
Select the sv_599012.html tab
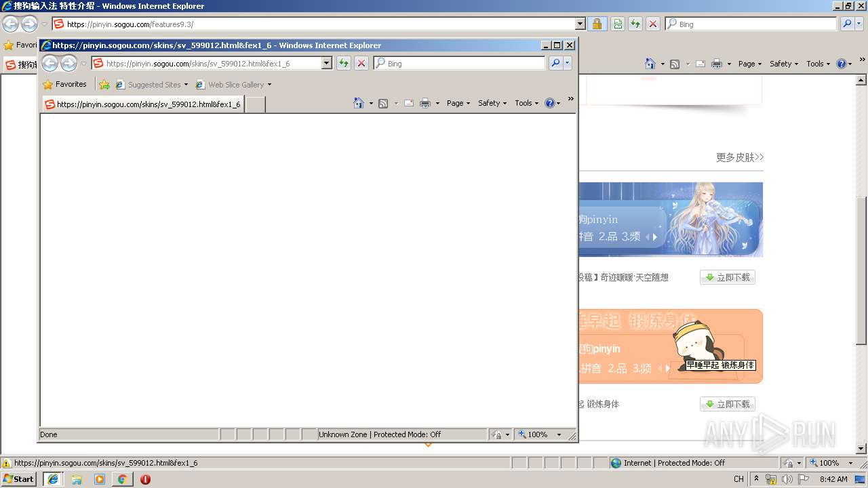point(142,104)
